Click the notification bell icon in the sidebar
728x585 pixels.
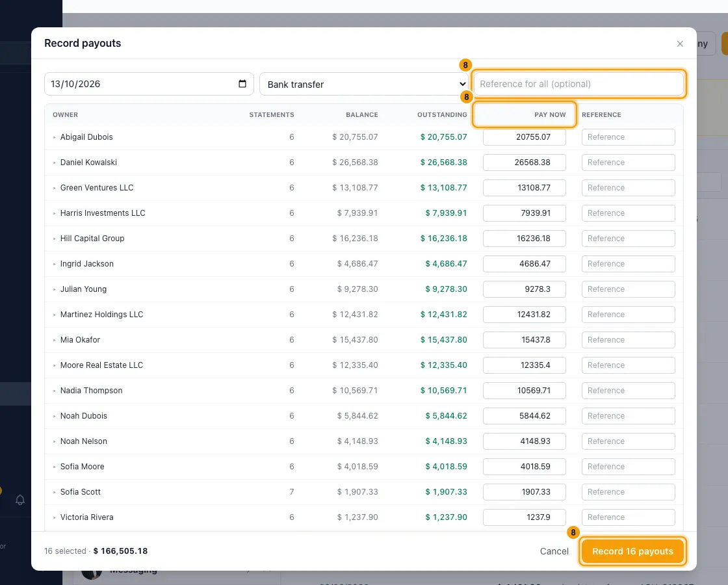pos(20,500)
